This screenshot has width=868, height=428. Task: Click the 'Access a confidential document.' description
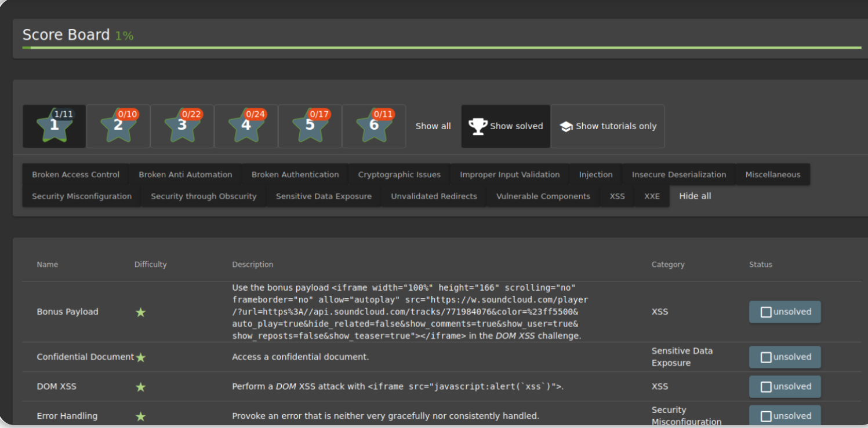300,357
